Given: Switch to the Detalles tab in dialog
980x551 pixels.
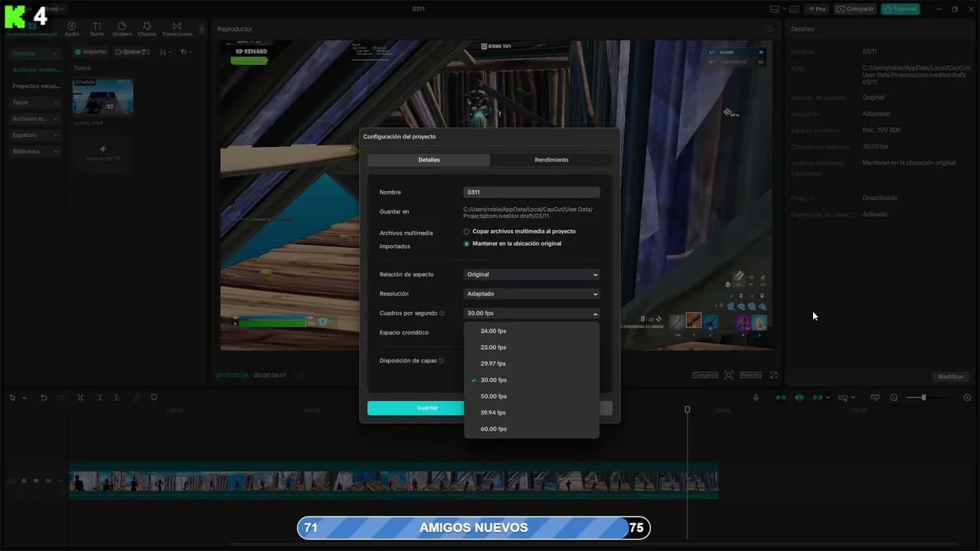Looking at the screenshot, I should click(429, 160).
